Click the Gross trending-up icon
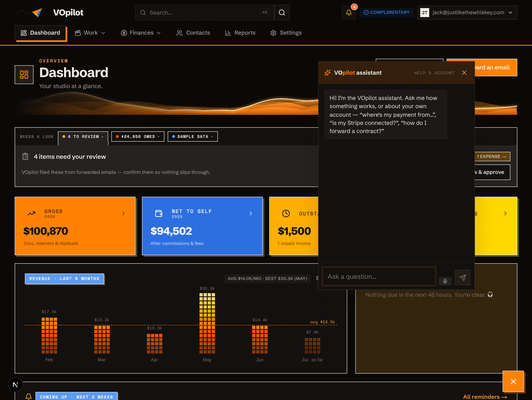 pyautogui.click(x=32, y=214)
